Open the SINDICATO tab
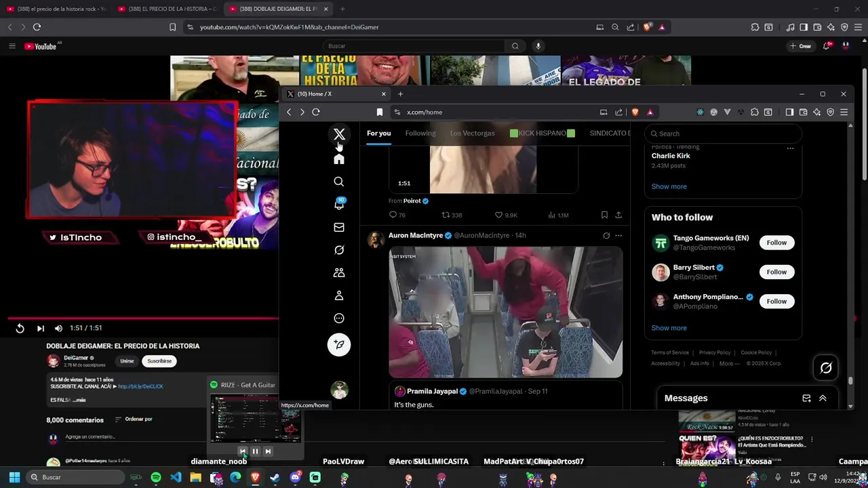868x488 pixels. pyautogui.click(x=610, y=133)
